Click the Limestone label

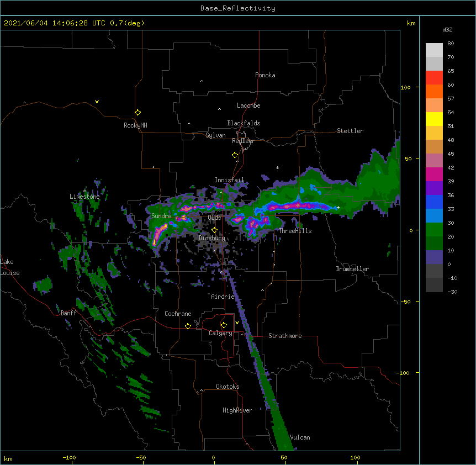click(x=84, y=197)
